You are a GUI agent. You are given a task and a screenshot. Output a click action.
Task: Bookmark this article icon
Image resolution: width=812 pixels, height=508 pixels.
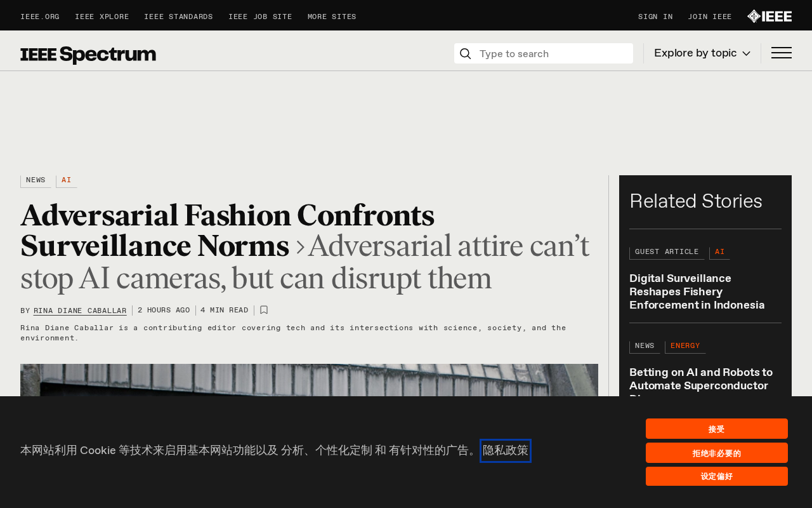tap(264, 310)
